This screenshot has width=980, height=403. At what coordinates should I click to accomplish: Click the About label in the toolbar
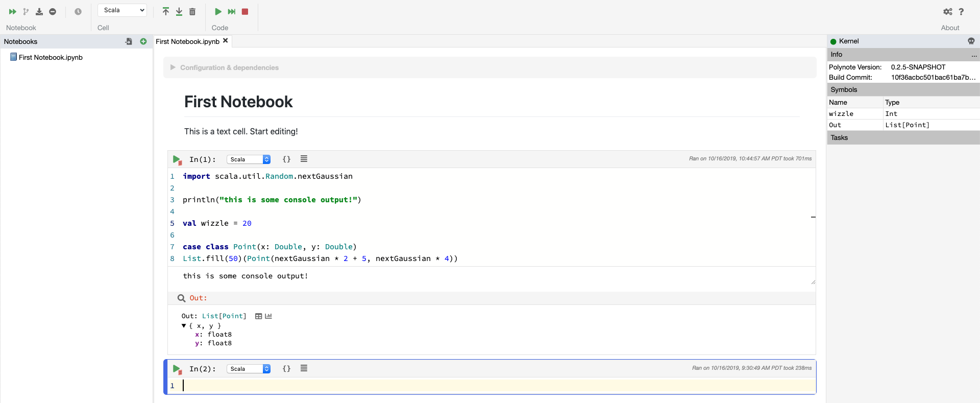(x=950, y=28)
